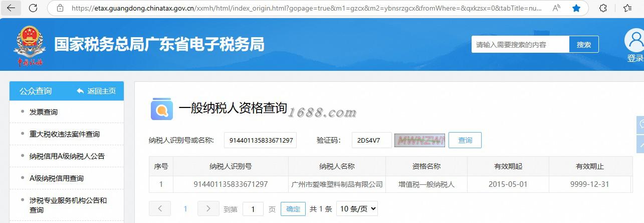
Task: Open 纳税信用A级纳税人公告 menu entry
Action: click(67, 156)
